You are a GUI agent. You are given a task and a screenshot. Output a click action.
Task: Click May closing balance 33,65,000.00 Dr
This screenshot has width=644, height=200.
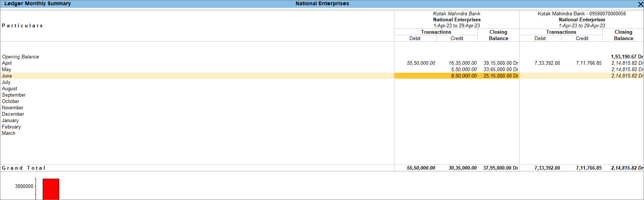pyautogui.click(x=501, y=70)
